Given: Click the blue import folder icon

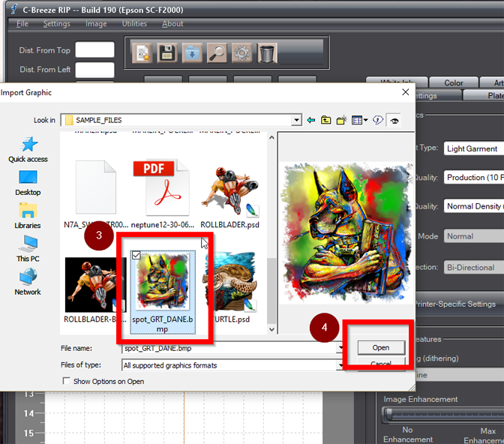Looking at the screenshot, I should point(192,53).
